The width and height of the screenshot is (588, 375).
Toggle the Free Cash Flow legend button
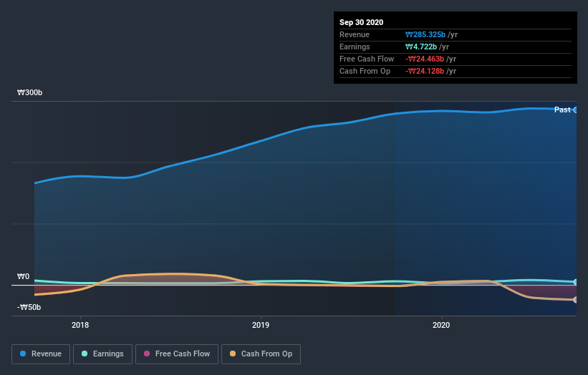[177, 354]
